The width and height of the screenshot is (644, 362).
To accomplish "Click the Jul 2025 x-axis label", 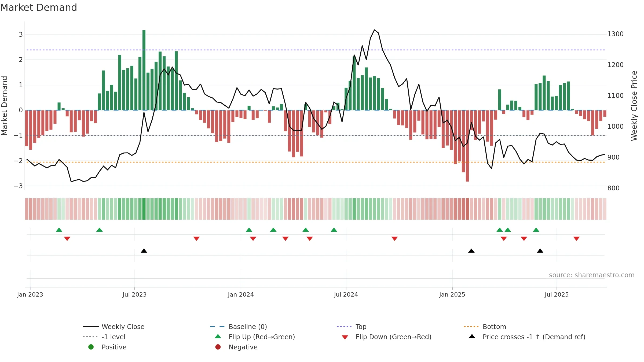I will pos(557,294).
